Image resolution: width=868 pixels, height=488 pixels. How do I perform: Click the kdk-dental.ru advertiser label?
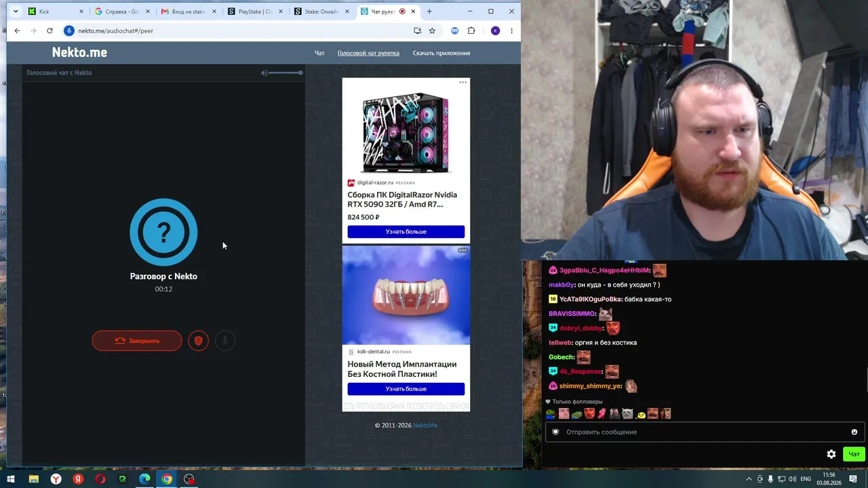(x=374, y=352)
